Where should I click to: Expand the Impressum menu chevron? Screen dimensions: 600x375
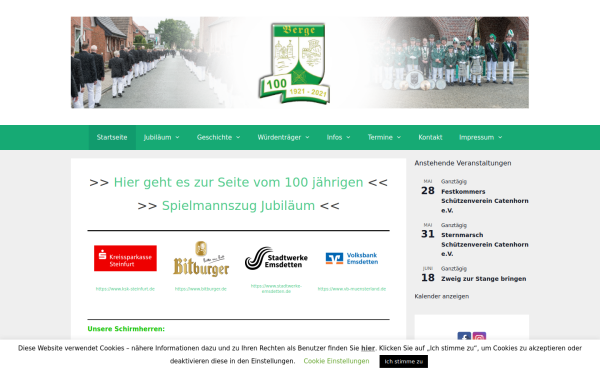coord(500,137)
